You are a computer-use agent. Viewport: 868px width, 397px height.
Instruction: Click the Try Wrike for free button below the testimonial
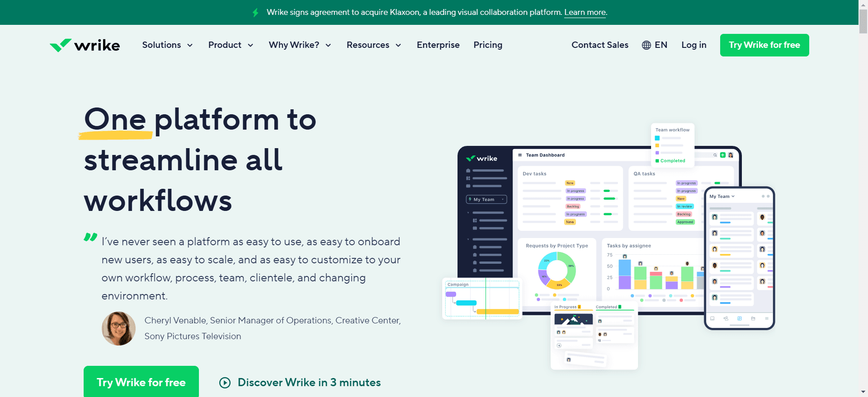pyautogui.click(x=141, y=382)
